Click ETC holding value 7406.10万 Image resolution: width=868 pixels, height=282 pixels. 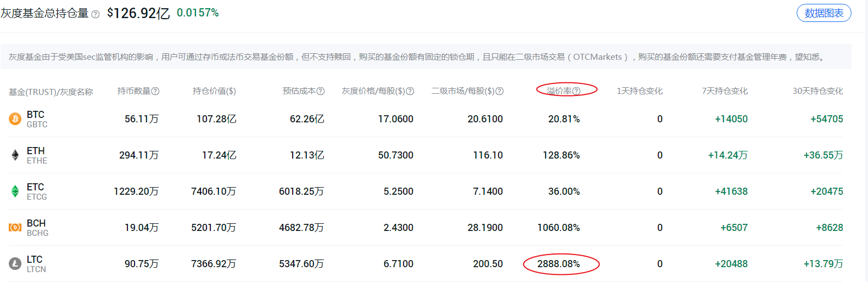[x=214, y=191]
